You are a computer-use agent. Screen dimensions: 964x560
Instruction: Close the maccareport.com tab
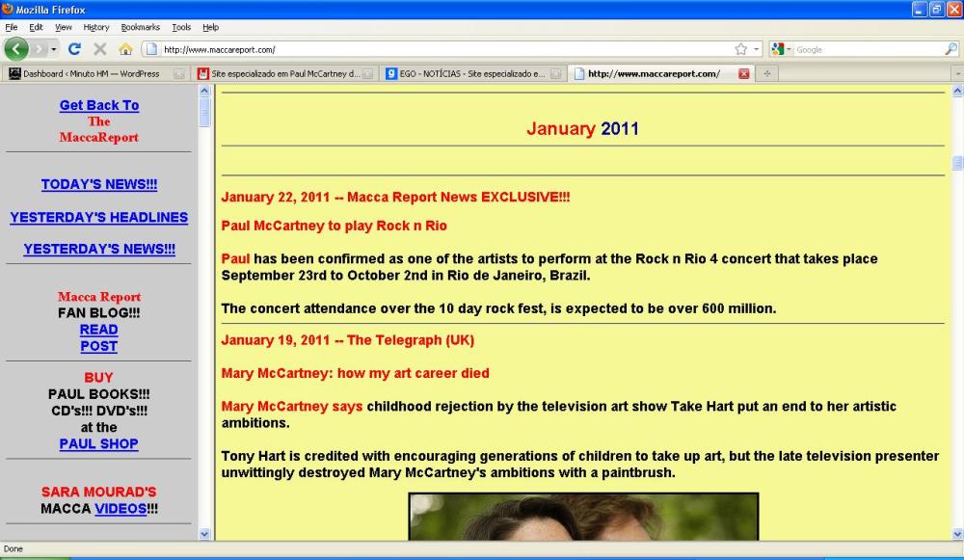pyautogui.click(x=744, y=72)
